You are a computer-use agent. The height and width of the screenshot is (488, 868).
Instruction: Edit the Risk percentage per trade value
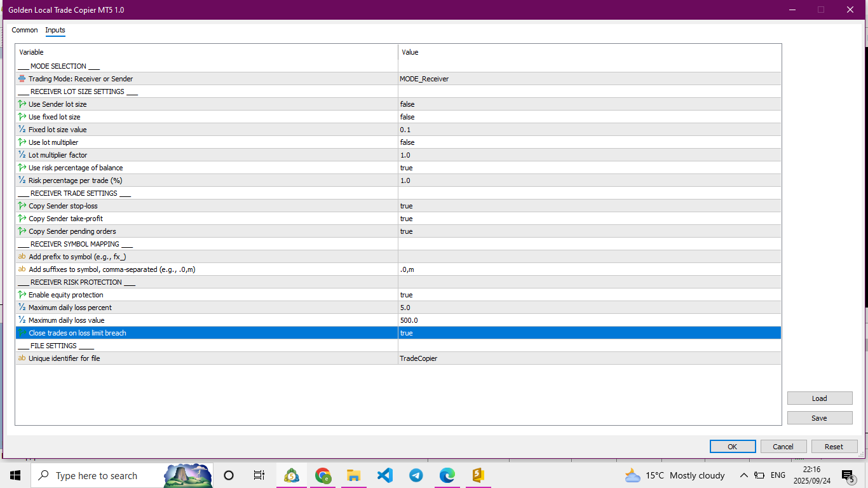(590, 180)
